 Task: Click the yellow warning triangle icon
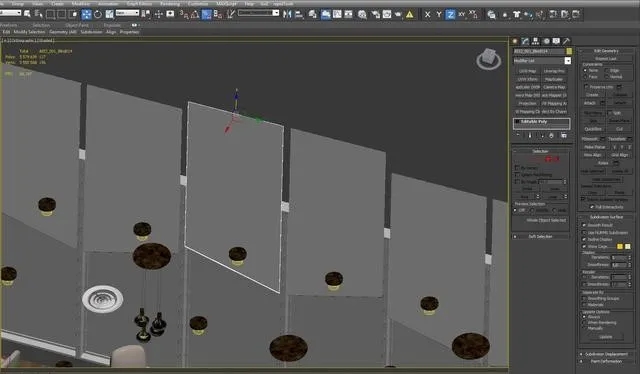point(409,15)
